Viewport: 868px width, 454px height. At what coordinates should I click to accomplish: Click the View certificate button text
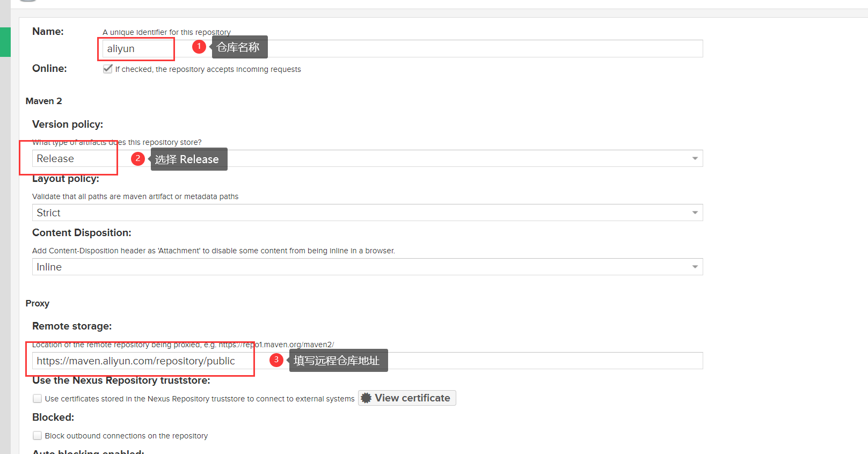pos(412,398)
